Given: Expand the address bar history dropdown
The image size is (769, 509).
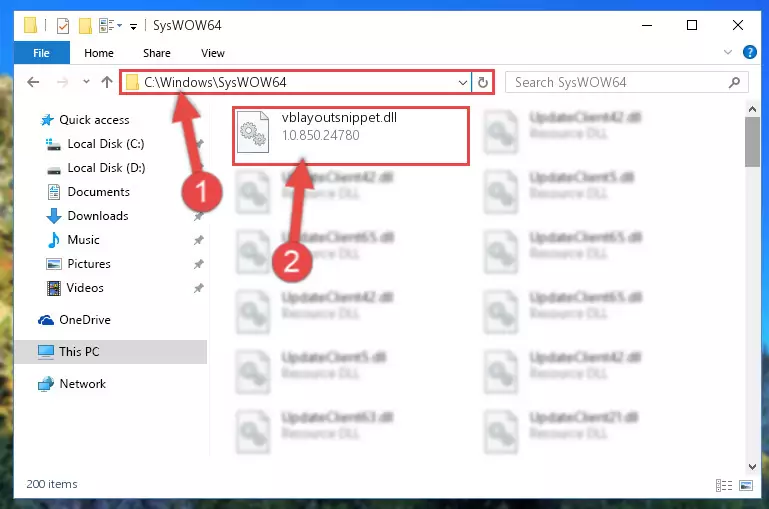Looking at the screenshot, I should coord(462,82).
